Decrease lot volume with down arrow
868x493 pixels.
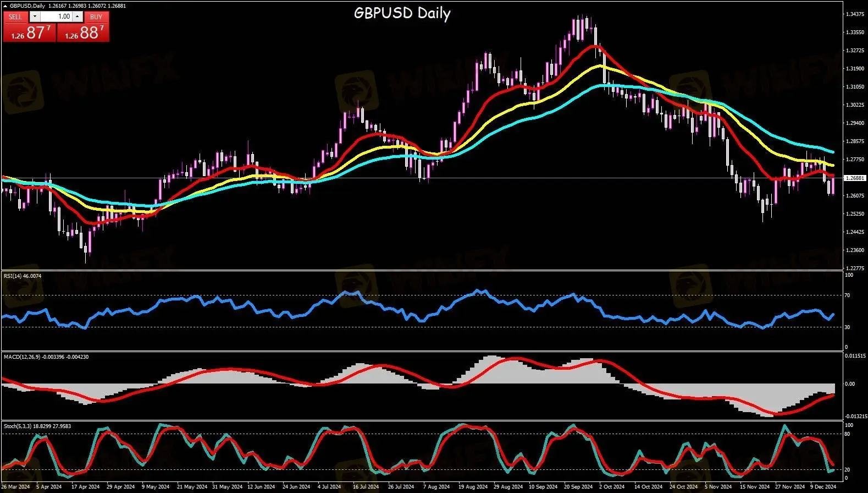[x=35, y=17]
